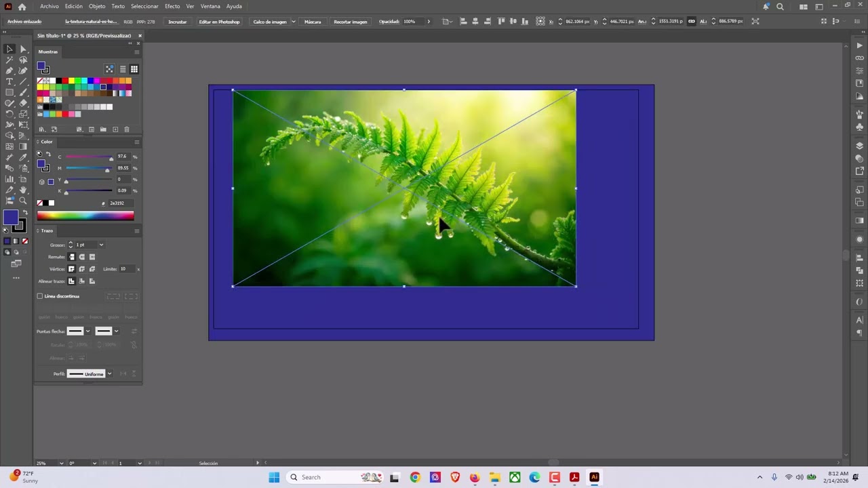Open swatch libraries menu in Muestras
Screen dimensions: 868x488
pyautogui.click(x=41, y=129)
